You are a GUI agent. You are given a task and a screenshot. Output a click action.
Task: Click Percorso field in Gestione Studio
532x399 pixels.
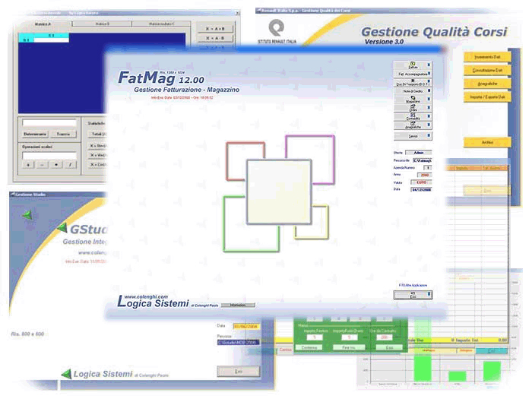[238, 342]
